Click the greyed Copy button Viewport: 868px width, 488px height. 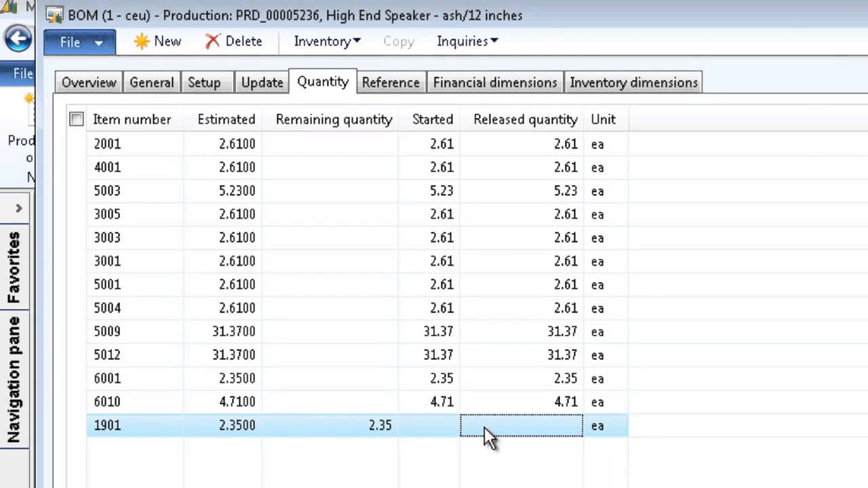coord(399,41)
